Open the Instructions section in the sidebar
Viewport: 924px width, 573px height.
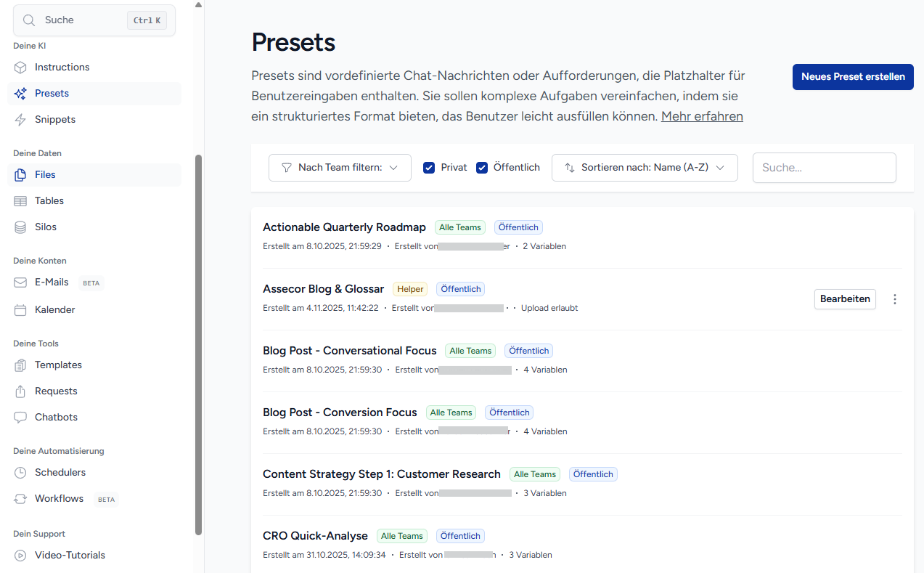click(x=62, y=67)
